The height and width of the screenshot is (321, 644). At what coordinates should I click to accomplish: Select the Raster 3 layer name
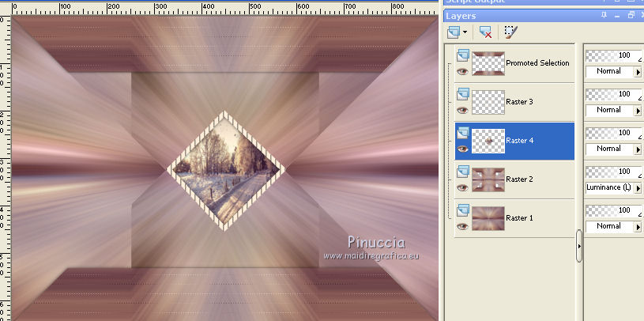[520, 101]
